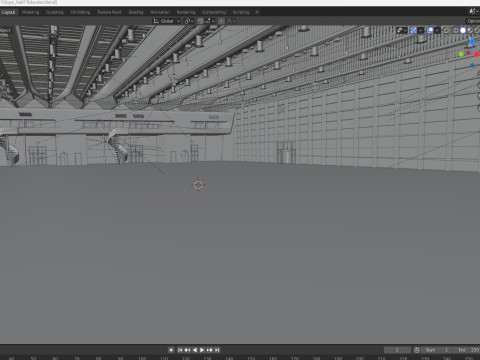This screenshot has width=480, height=360.
Task: Open the Compositing workspace tab
Action: click(214, 12)
